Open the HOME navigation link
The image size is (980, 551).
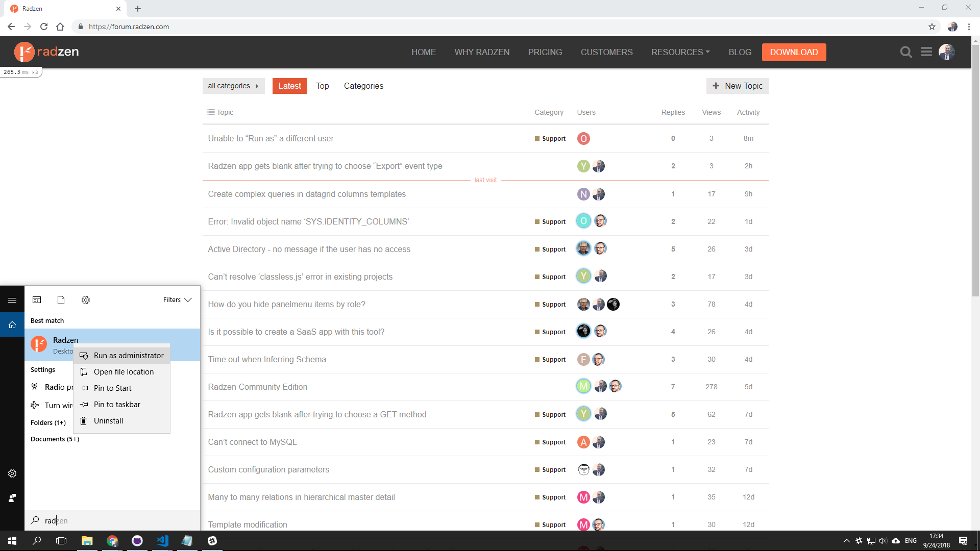(x=424, y=52)
